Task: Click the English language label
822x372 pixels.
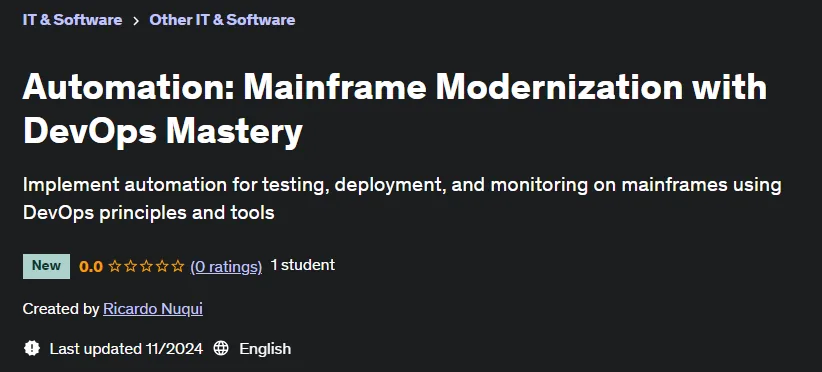Action: [x=265, y=349]
